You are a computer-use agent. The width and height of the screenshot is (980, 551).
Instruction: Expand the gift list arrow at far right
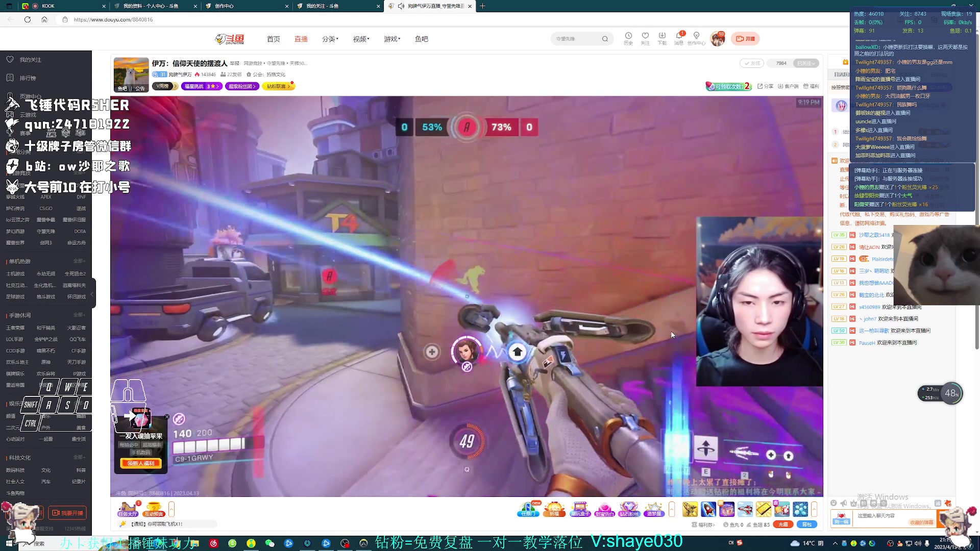point(815,509)
